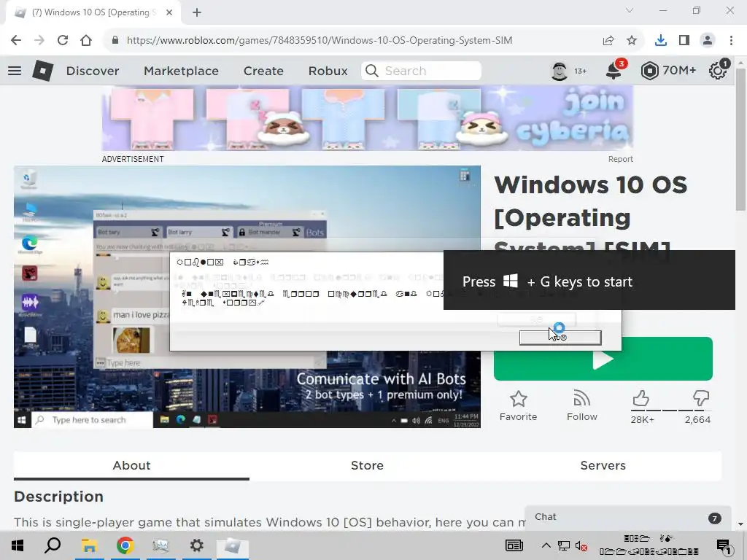The image size is (747, 560).
Task: Go forward in Chrome
Action: pyautogui.click(x=39, y=40)
